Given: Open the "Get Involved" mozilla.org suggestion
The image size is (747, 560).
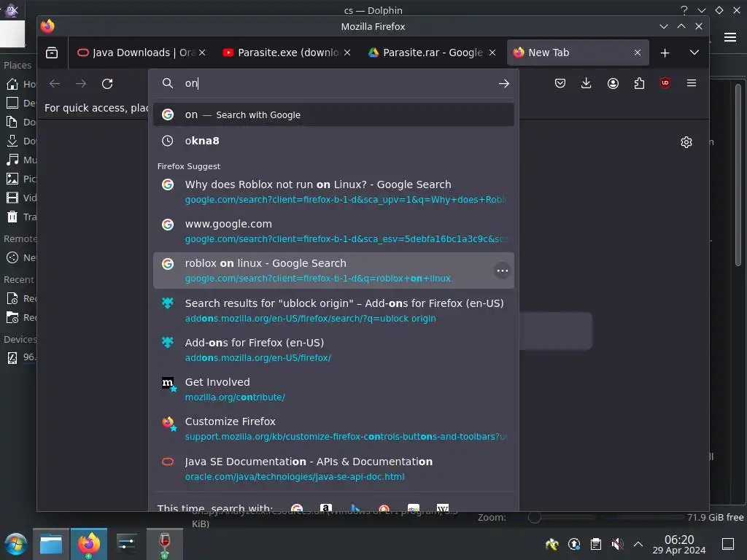Looking at the screenshot, I should [x=333, y=389].
